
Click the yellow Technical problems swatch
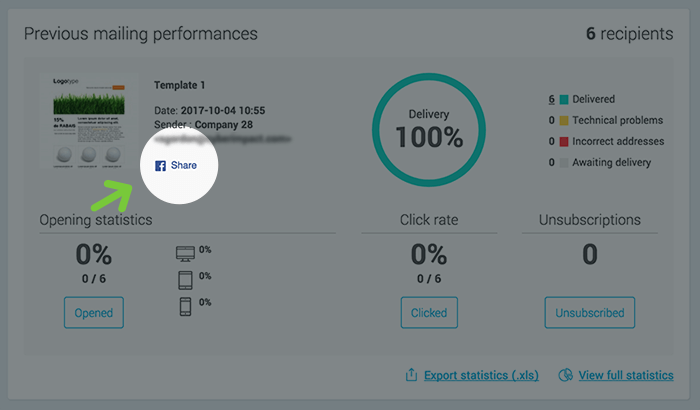(x=564, y=120)
